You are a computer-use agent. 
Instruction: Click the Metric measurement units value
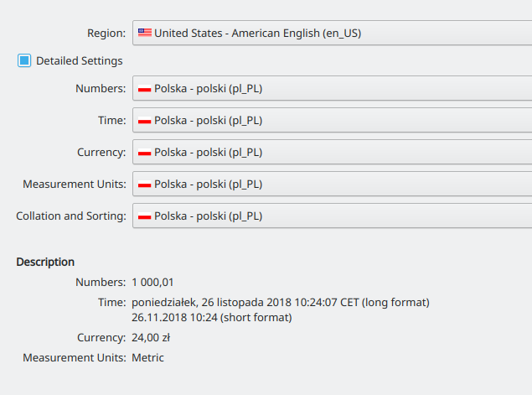[147, 357]
